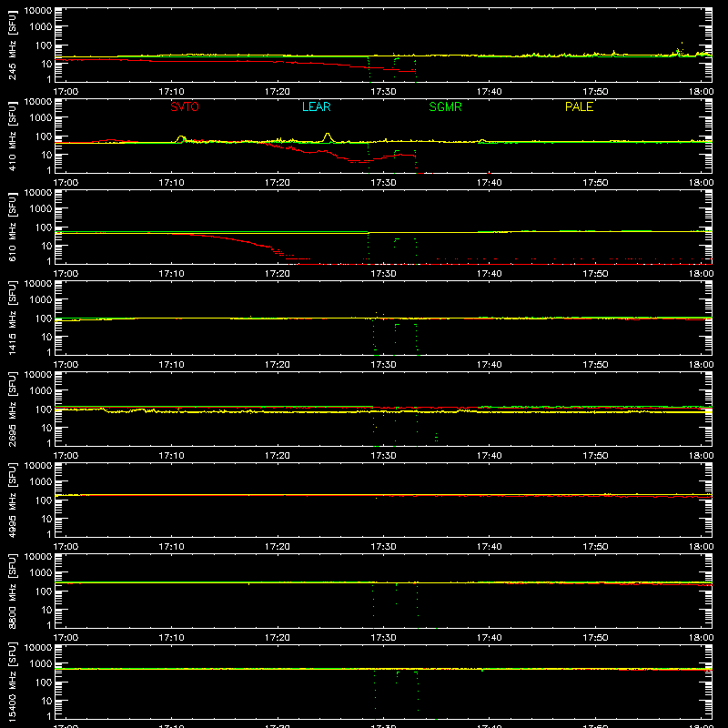Click the yellow PALE station legend label
This screenshot has width=728, height=728.
(579, 106)
